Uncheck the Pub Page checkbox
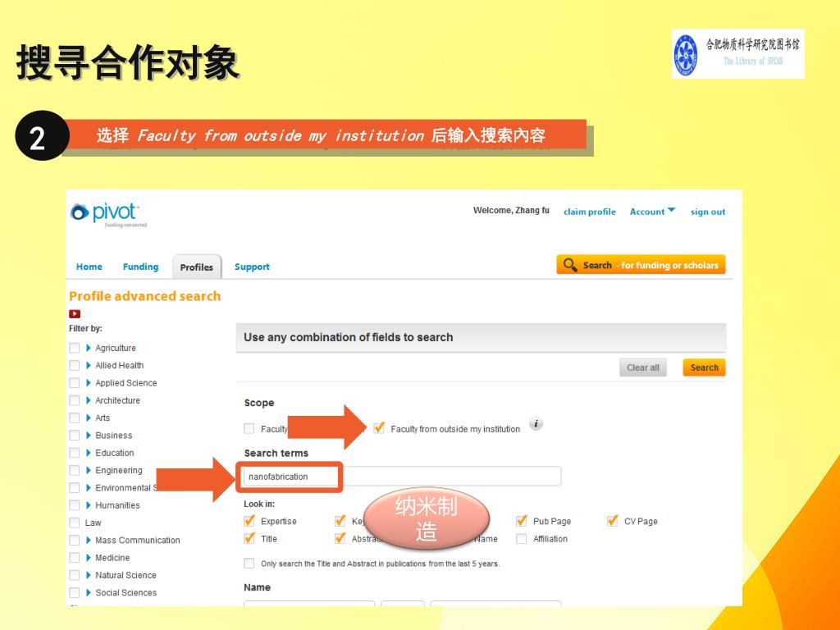Screen dimensions: 840x630 521,521
